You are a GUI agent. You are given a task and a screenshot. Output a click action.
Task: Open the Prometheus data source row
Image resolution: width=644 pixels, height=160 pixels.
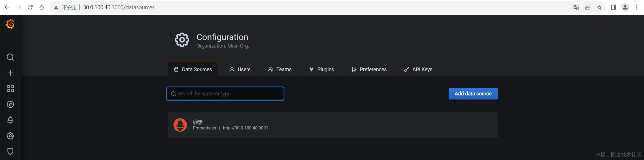pos(333,125)
